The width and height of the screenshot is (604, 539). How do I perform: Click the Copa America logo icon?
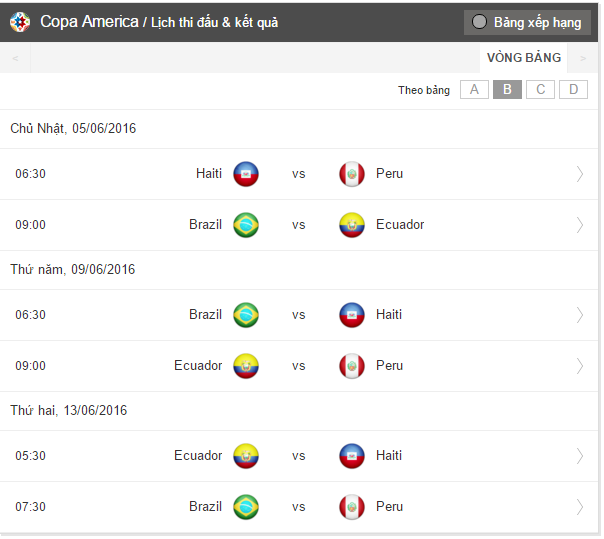point(20,21)
